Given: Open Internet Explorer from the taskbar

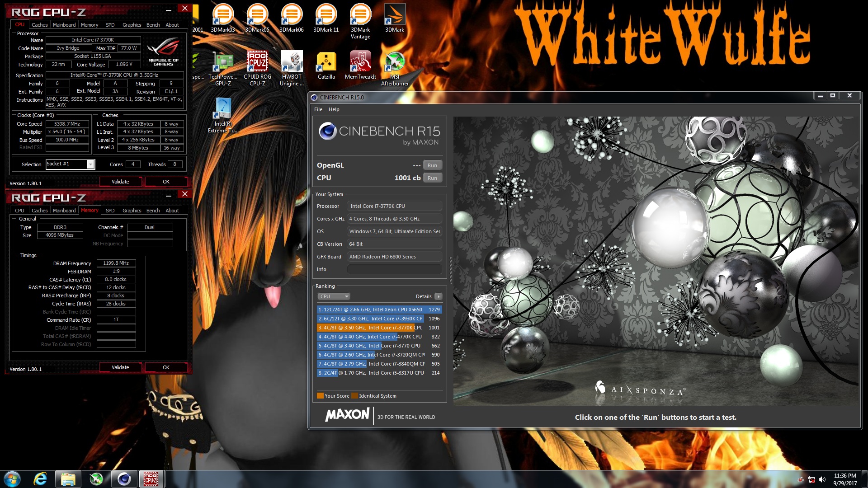Looking at the screenshot, I should [x=41, y=479].
